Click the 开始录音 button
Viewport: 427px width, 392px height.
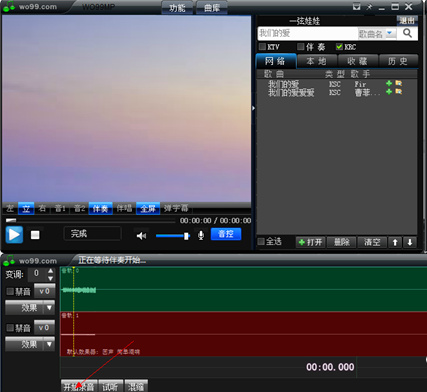(x=79, y=386)
